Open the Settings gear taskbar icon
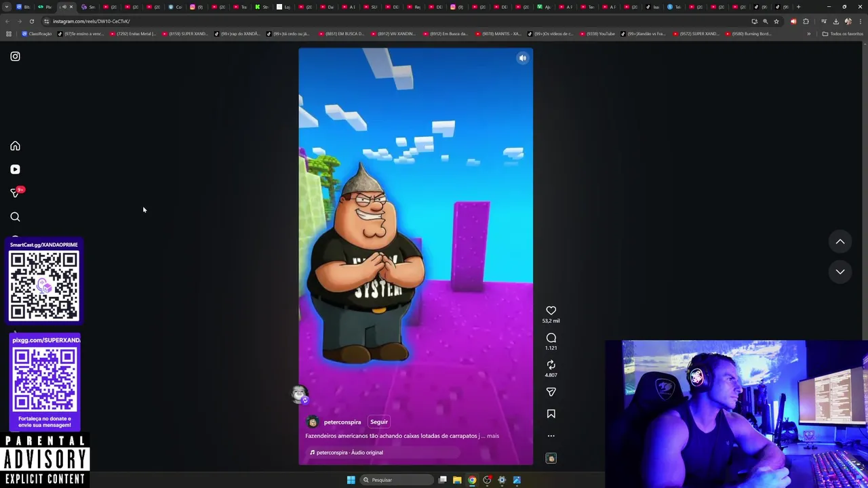 502,480
